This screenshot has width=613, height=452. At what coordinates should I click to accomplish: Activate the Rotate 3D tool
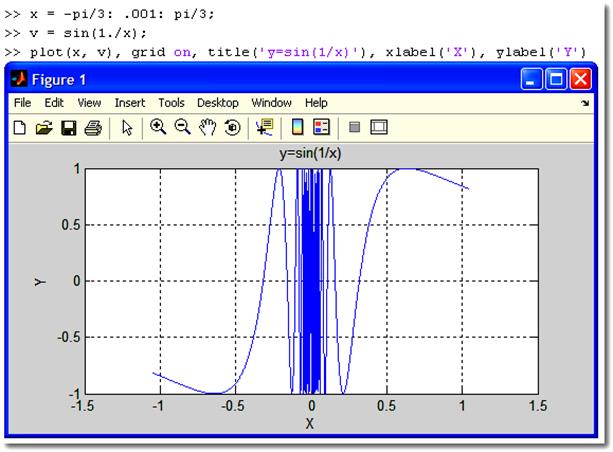click(x=232, y=127)
